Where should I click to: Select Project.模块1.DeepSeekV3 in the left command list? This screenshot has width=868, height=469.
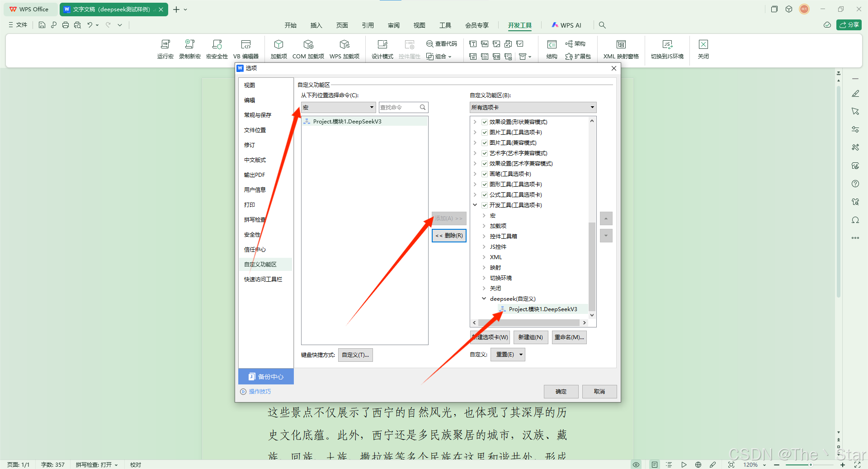click(x=364, y=122)
